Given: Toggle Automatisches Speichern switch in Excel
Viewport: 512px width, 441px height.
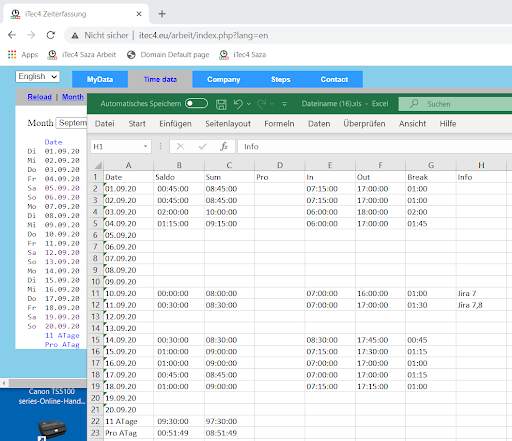Looking at the screenshot, I should coord(196,104).
